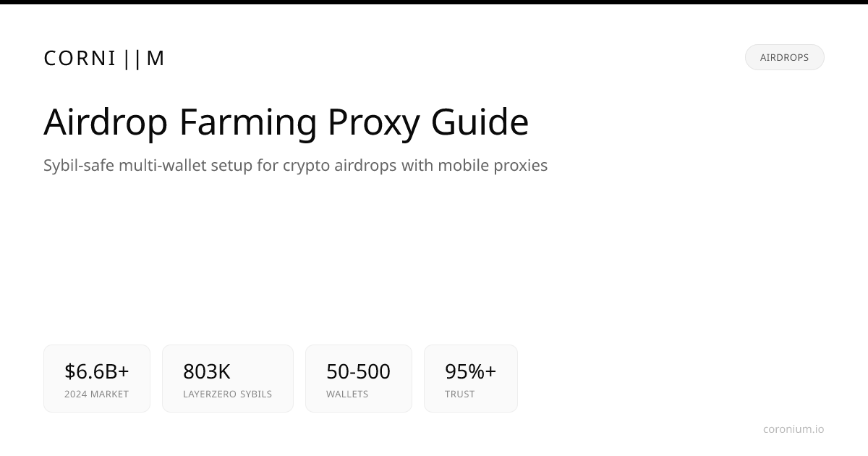
Task: Click "Proxy" in the main heading
Action: (x=373, y=122)
